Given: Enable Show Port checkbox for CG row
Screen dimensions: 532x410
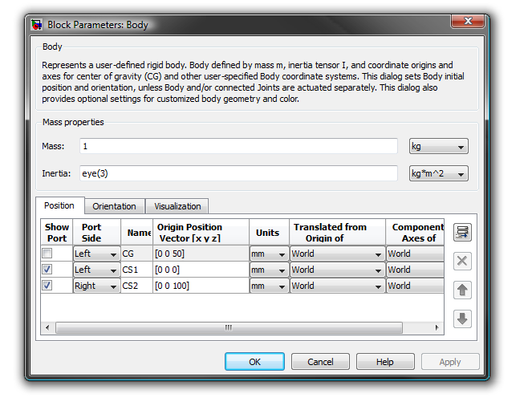Looking at the screenshot, I should click(x=47, y=254).
